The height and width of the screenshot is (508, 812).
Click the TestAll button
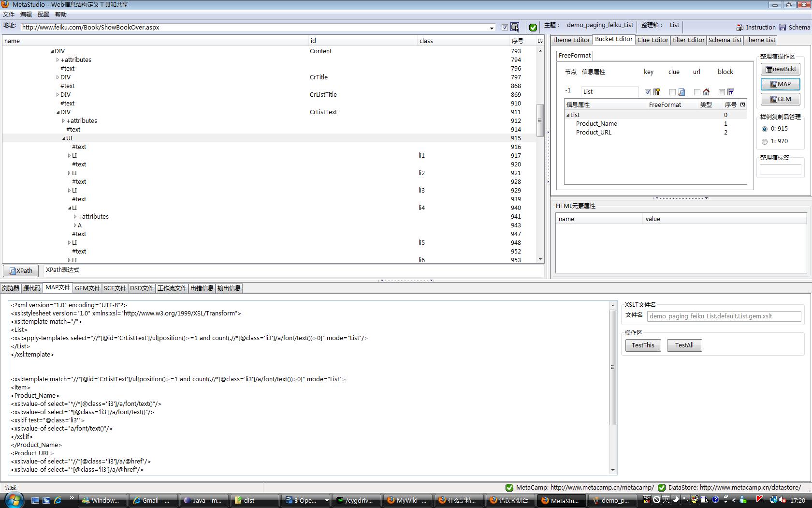[684, 345]
